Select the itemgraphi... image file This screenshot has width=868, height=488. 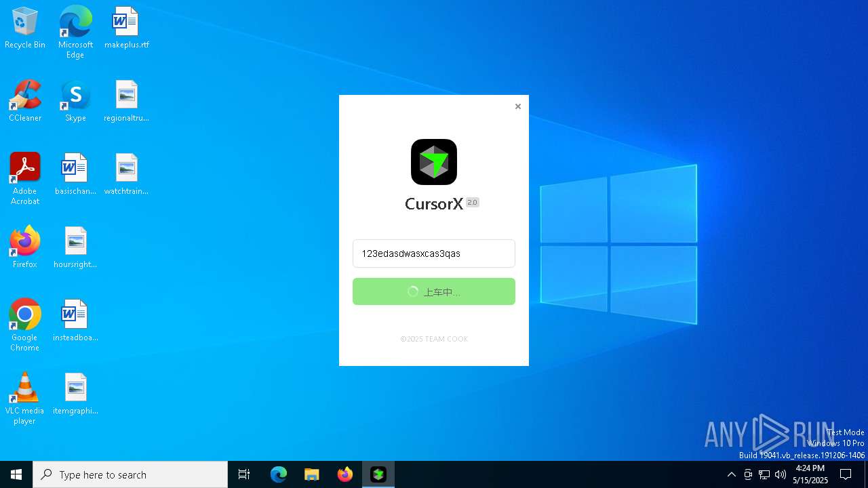(75, 394)
